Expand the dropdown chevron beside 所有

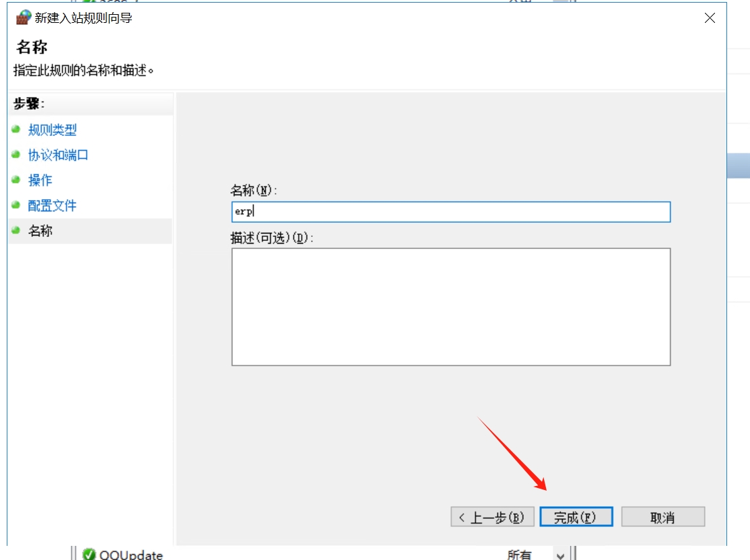560,555
